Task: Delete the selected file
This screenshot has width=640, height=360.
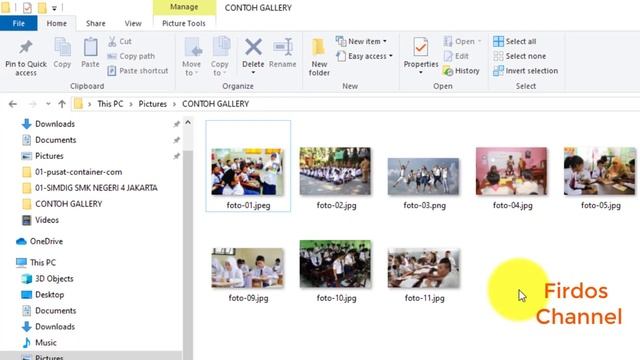Action: coord(253,52)
